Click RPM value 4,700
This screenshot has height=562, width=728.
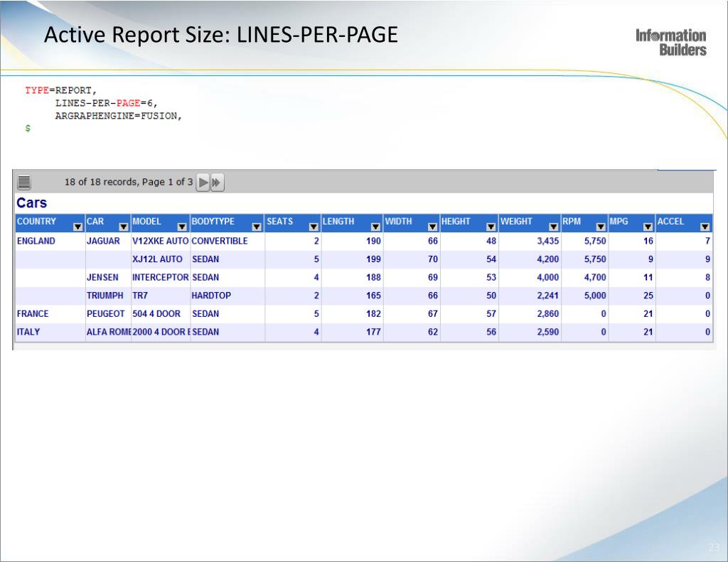pos(595,278)
